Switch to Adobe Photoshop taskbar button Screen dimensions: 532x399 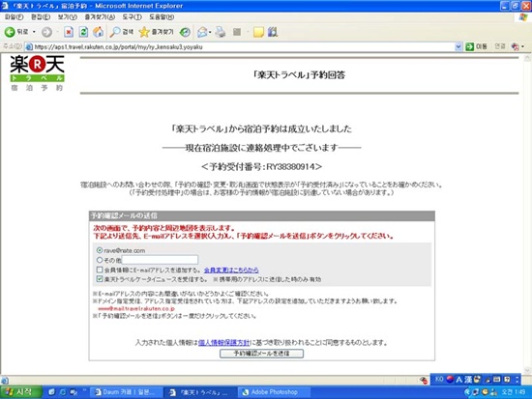[274, 392]
